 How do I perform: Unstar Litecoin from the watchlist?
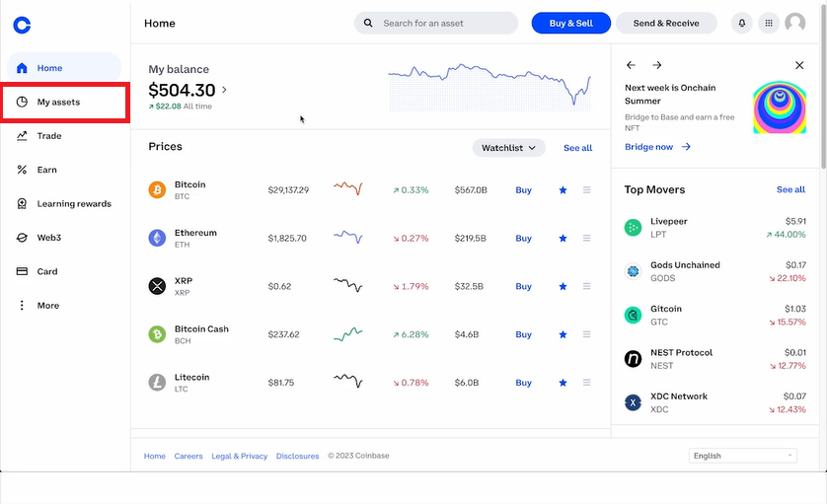[x=563, y=383]
